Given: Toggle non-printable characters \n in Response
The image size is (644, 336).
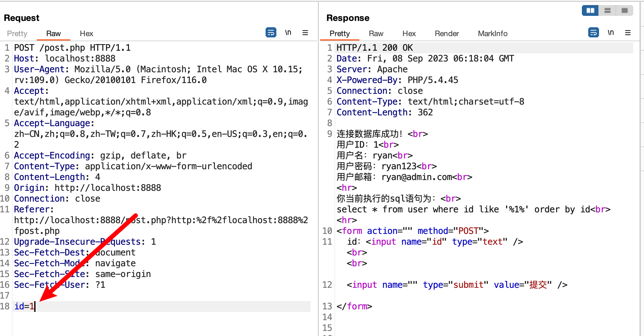Looking at the screenshot, I should [611, 32].
